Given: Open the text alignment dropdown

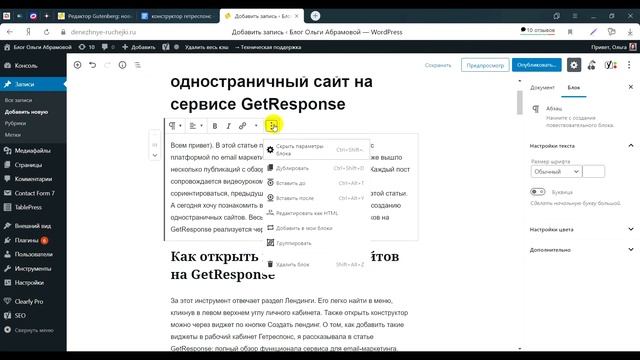Looking at the screenshot, I should tap(196, 126).
